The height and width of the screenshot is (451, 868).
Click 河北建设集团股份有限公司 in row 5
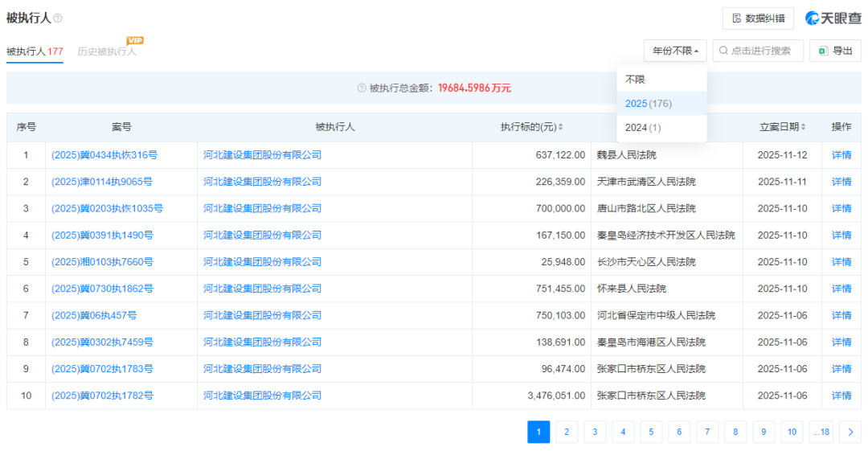tap(262, 262)
